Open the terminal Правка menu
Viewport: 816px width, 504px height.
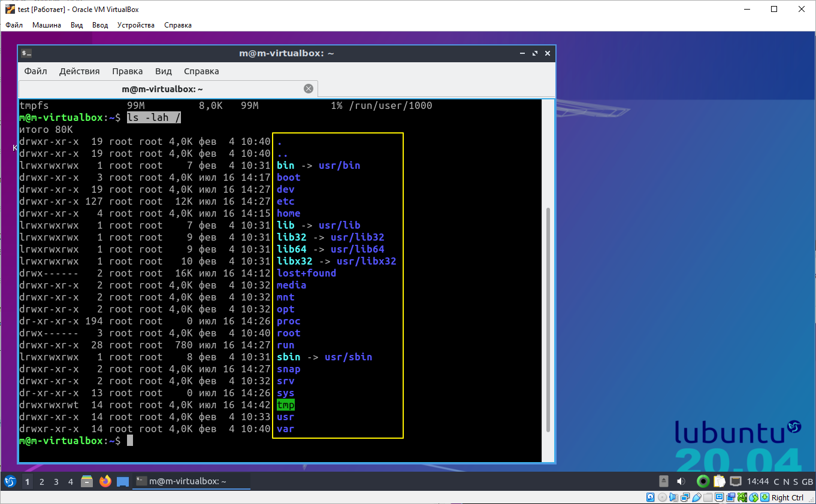click(127, 71)
